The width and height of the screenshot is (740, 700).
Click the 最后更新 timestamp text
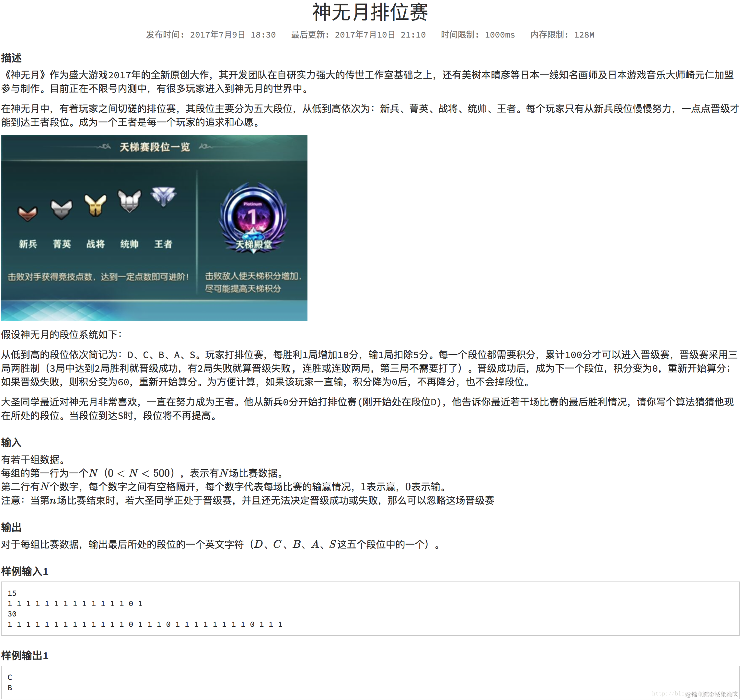click(x=358, y=35)
